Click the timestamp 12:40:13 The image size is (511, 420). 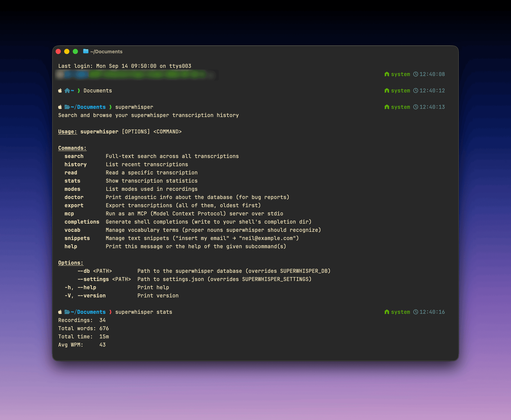click(x=432, y=107)
